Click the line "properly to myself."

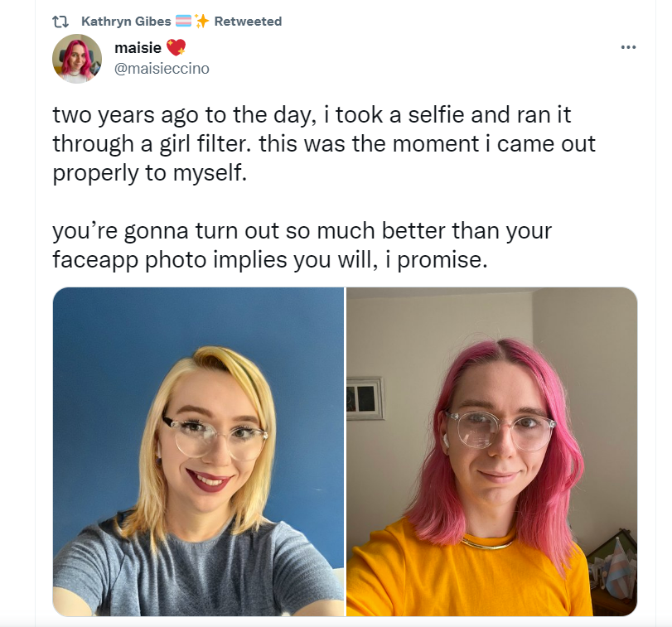coord(150,173)
